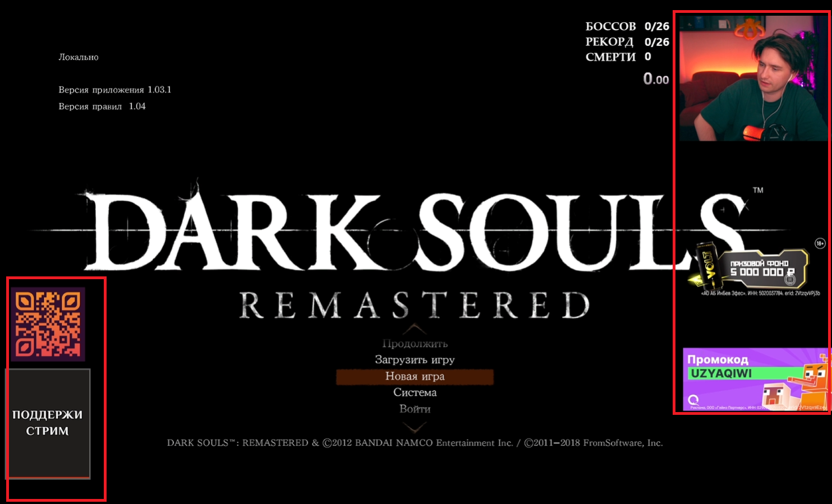Choose Загрузить игру in the menu
Screen dimensions: 832x504
pyautogui.click(x=415, y=360)
